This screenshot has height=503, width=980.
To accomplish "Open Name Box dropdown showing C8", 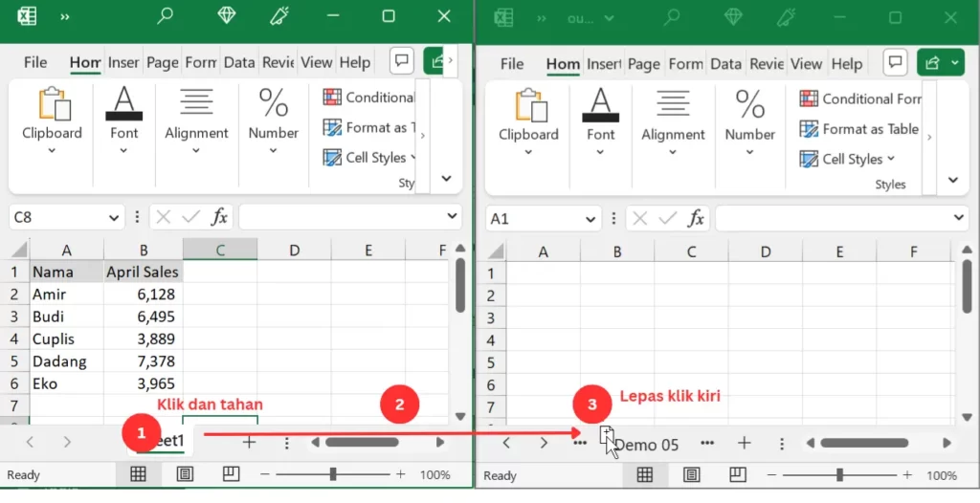I will coord(114,217).
